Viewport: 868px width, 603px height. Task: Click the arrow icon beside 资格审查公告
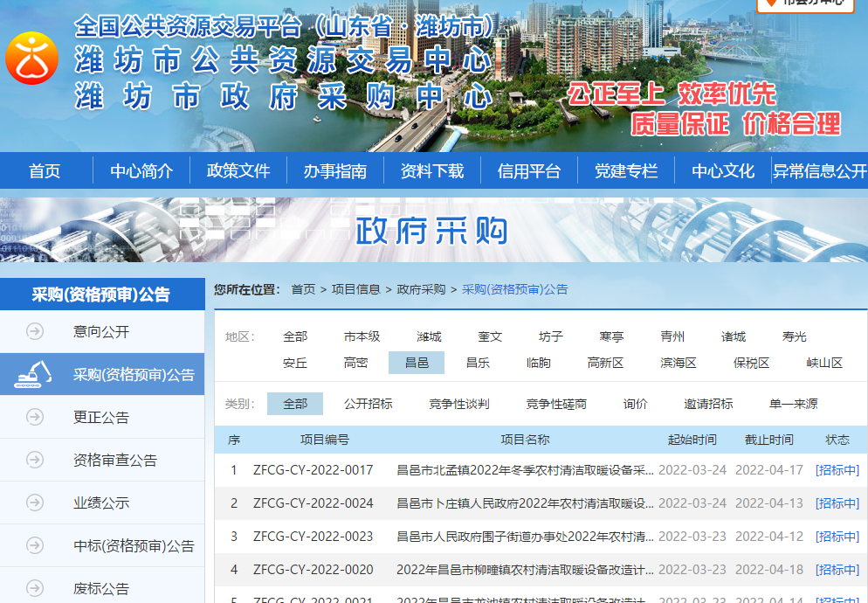click(x=34, y=459)
